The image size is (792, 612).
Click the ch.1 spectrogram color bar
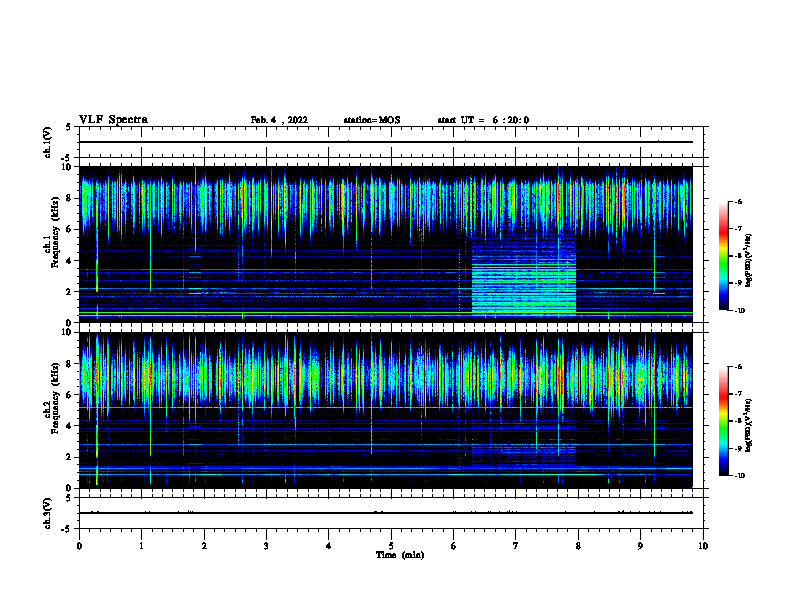point(723,256)
